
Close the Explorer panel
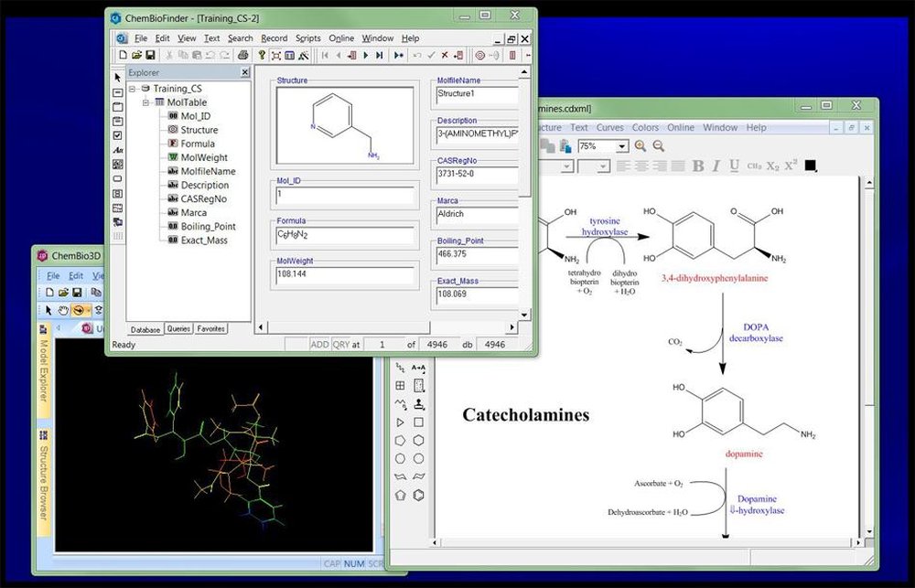tap(245, 72)
